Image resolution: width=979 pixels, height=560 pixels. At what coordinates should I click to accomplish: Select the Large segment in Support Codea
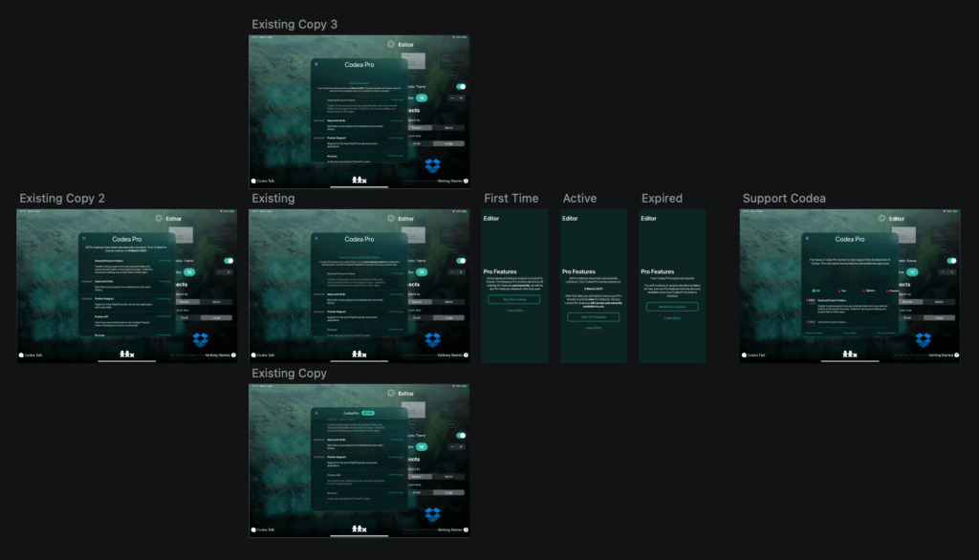click(939, 318)
